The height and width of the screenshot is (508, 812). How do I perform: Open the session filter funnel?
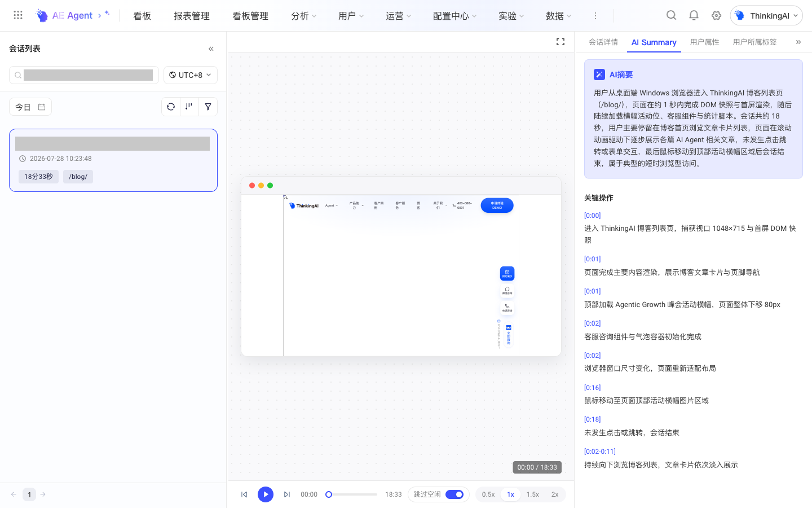[208, 107]
